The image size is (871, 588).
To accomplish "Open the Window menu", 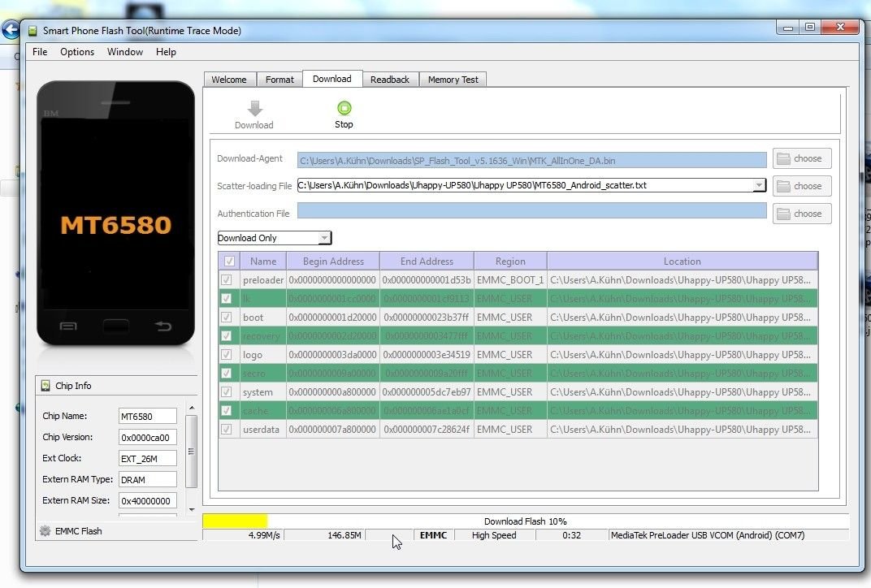I will [125, 52].
